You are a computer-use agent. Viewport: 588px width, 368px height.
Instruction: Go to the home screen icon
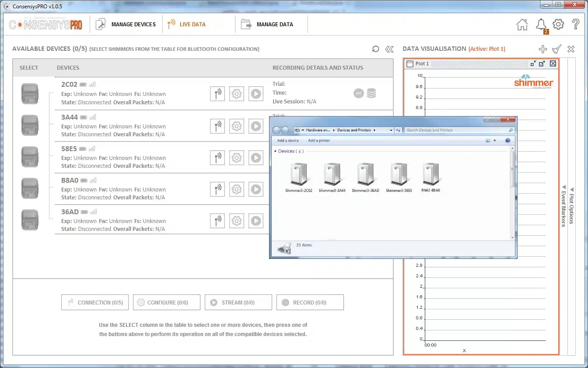(x=522, y=25)
